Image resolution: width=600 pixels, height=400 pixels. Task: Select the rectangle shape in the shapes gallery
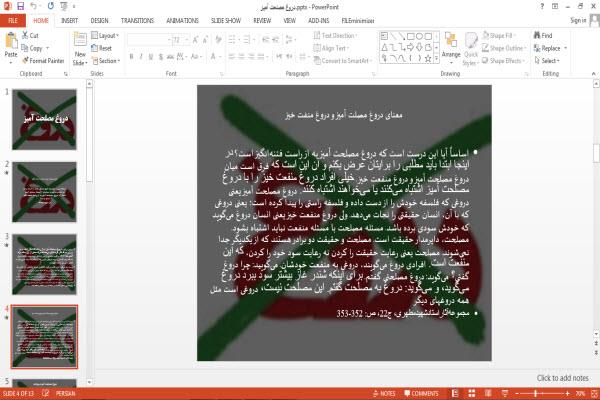coord(411,36)
